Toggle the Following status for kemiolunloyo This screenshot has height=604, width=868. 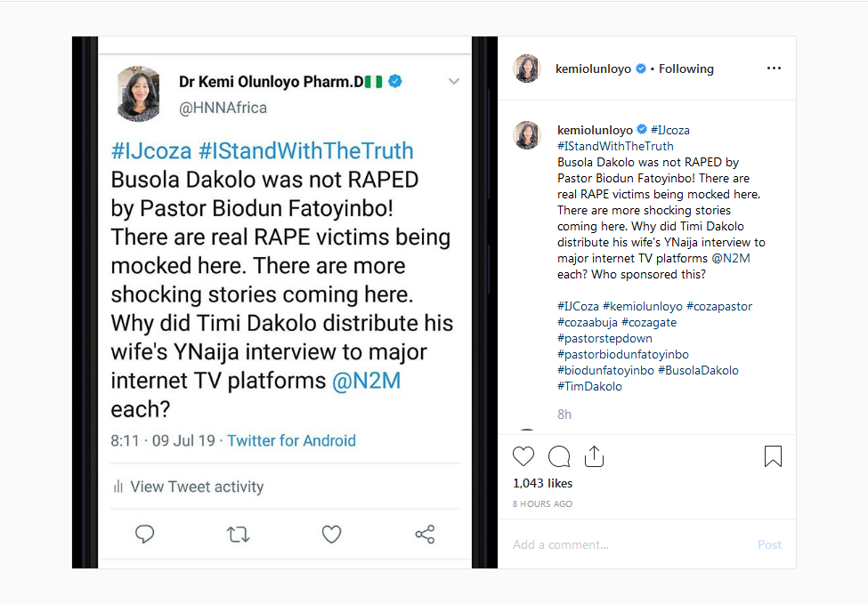click(x=688, y=68)
